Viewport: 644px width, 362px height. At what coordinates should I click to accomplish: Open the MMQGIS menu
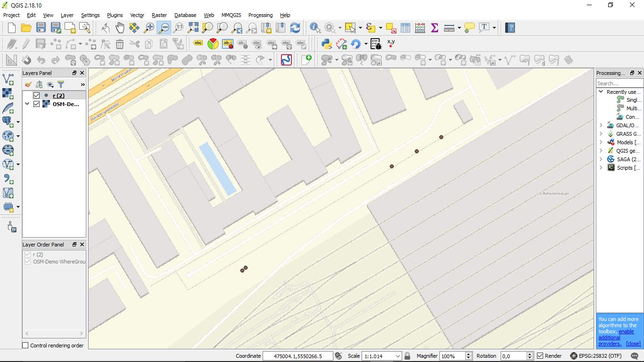231,15
